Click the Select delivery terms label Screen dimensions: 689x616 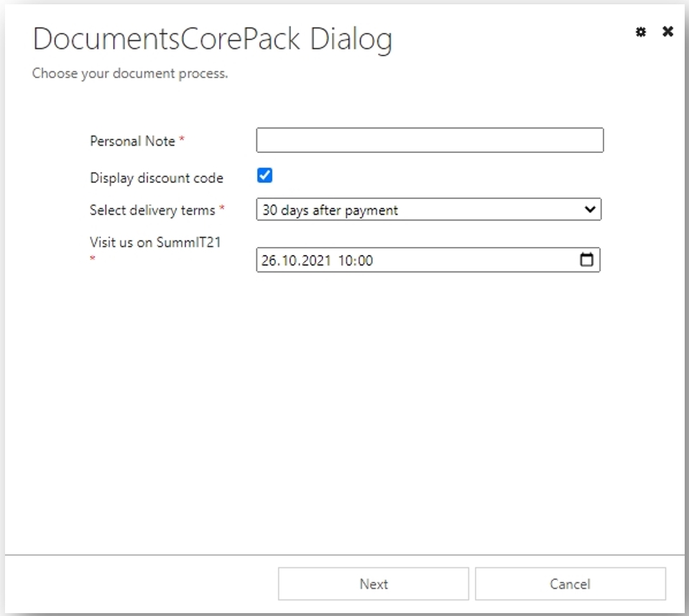[152, 210]
